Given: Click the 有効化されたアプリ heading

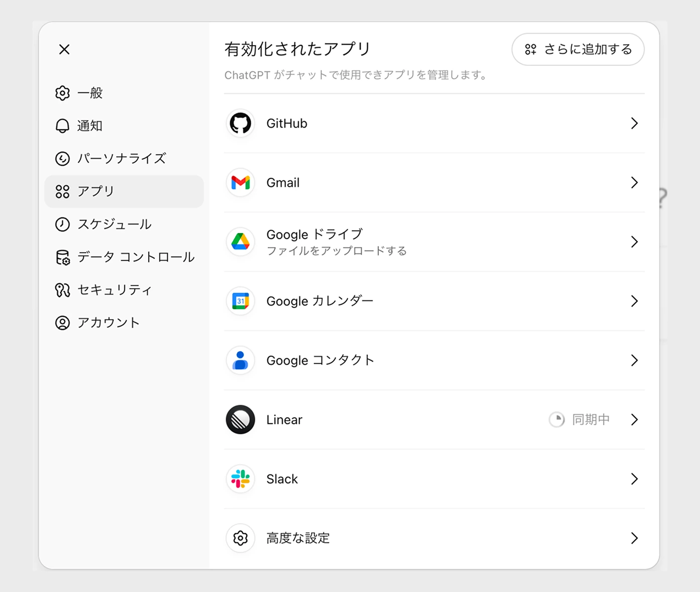Looking at the screenshot, I should click(297, 49).
